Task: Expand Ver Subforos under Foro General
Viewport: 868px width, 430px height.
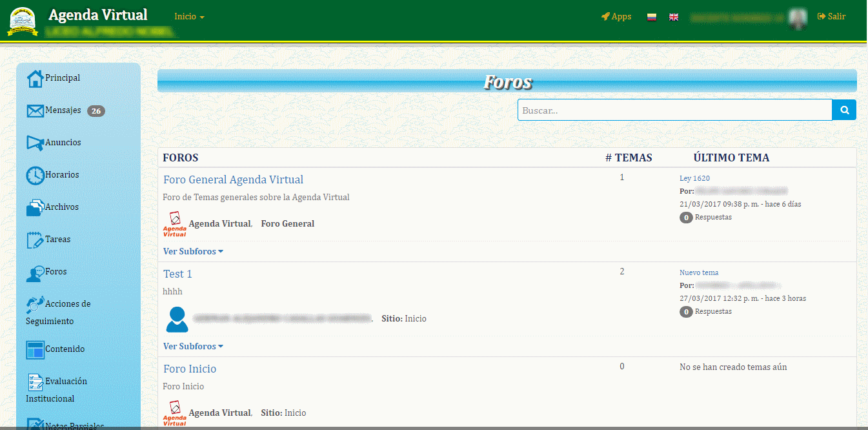Action: tap(193, 252)
